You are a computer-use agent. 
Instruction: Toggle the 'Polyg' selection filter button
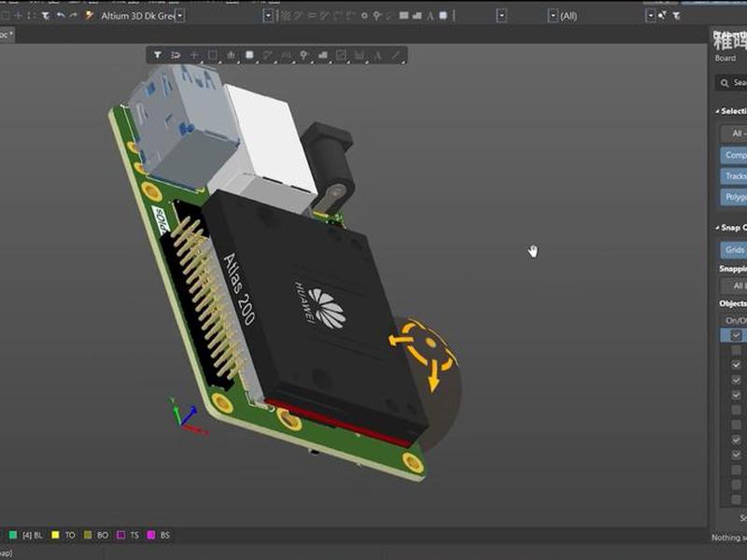click(734, 197)
